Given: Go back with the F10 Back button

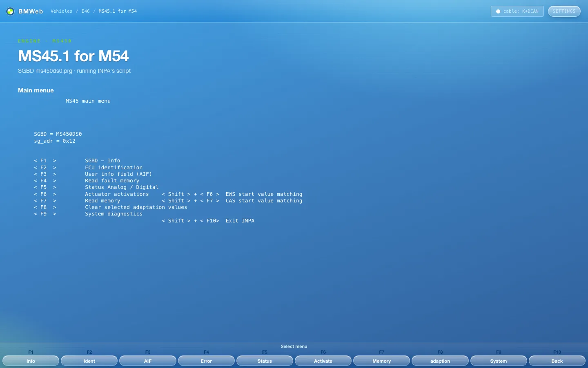Looking at the screenshot, I should (557, 361).
